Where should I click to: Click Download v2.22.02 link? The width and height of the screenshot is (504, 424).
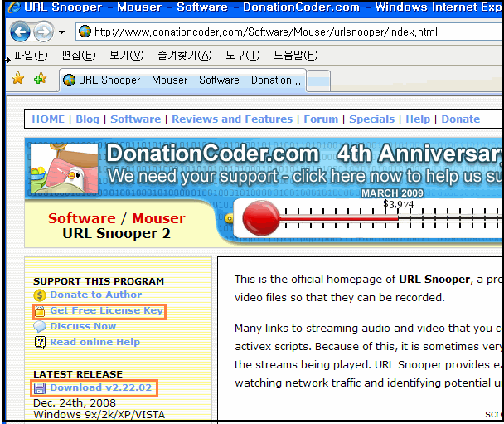pos(100,387)
